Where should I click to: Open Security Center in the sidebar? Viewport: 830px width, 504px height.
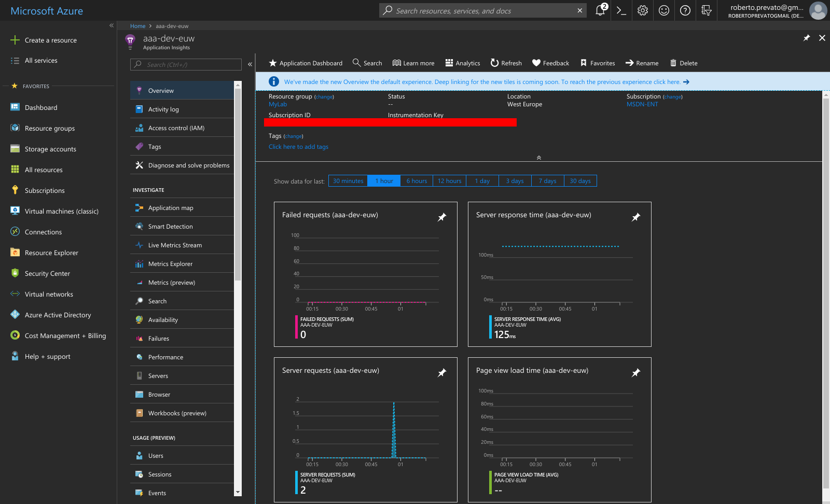tap(47, 273)
